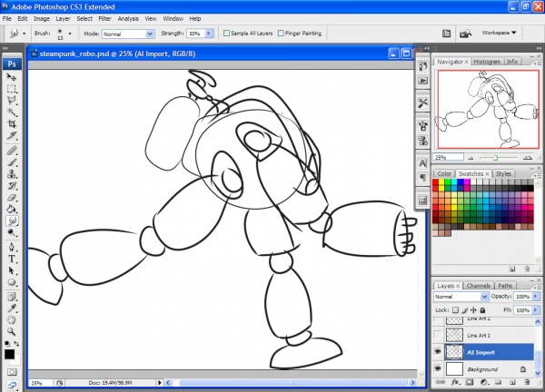Screen dimensions: 545x392
Task: Select the Slice tool
Action: coord(12,135)
